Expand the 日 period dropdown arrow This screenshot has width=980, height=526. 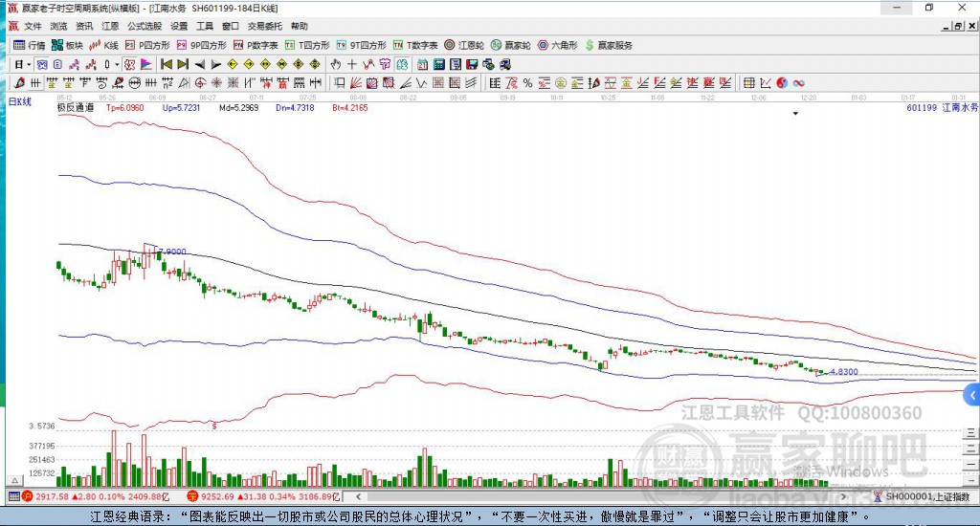tap(29, 64)
